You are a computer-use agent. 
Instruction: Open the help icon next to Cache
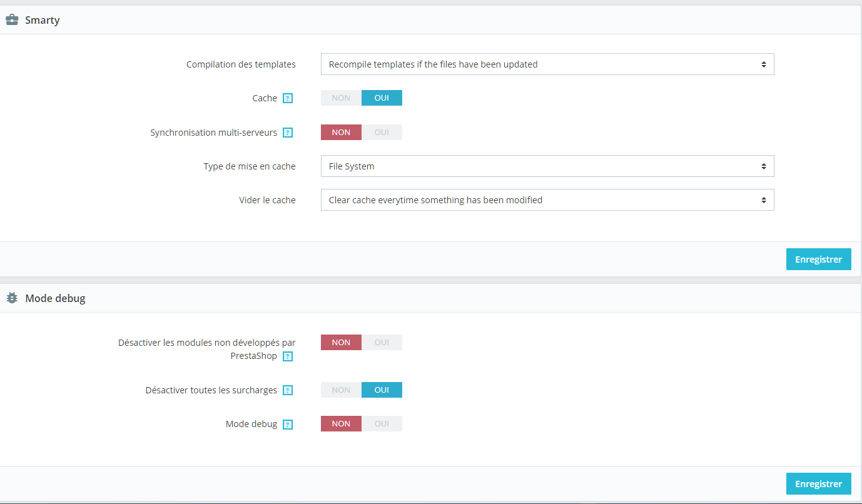288,98
